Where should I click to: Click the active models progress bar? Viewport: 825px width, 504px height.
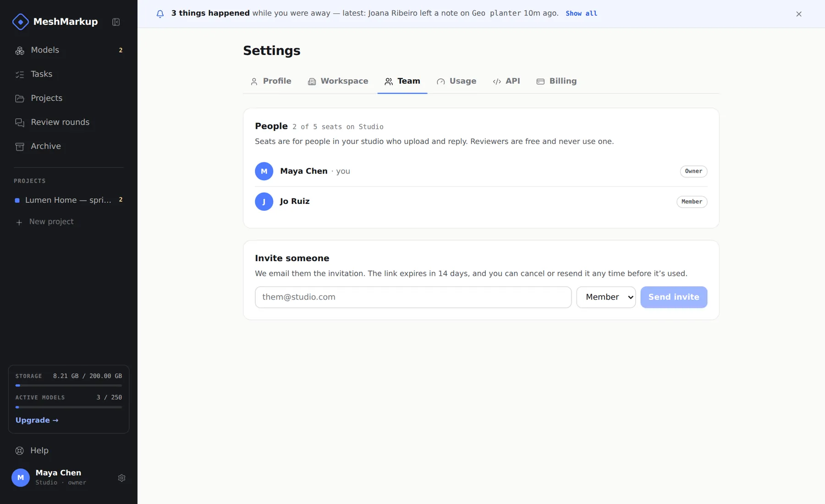(69, 407)
